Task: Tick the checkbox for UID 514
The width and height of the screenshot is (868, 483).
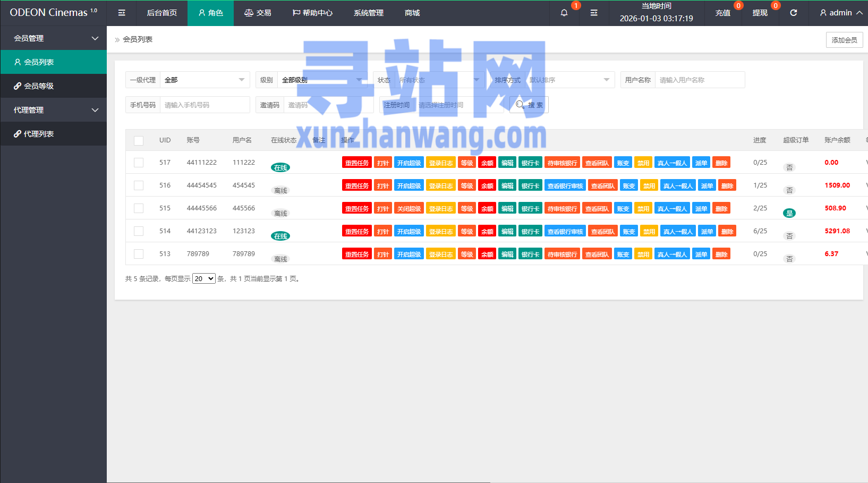Action: [x=139, y=231]
